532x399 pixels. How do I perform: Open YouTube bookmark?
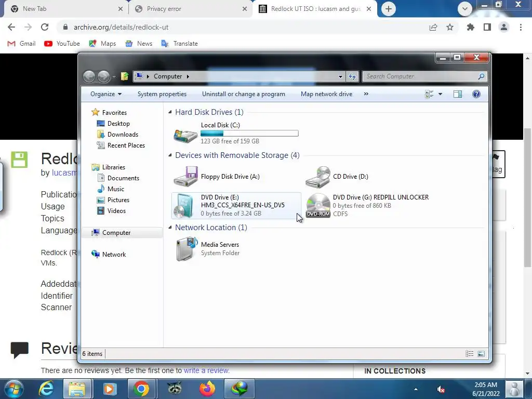(x=62, y=44)
